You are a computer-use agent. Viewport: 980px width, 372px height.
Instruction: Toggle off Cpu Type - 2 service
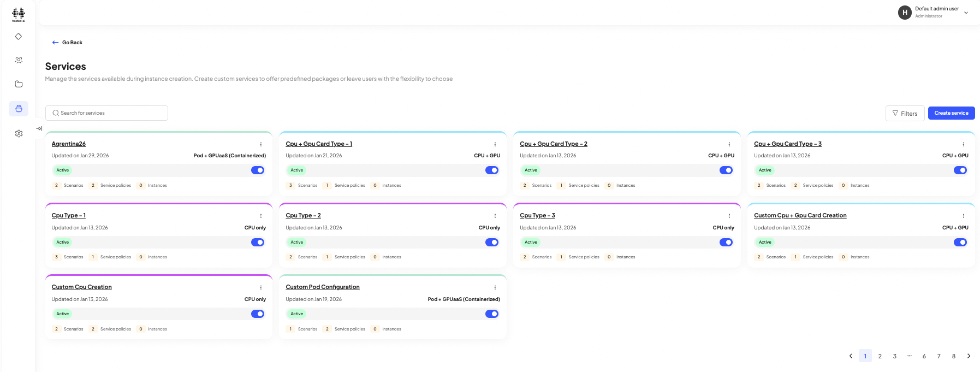492,243
